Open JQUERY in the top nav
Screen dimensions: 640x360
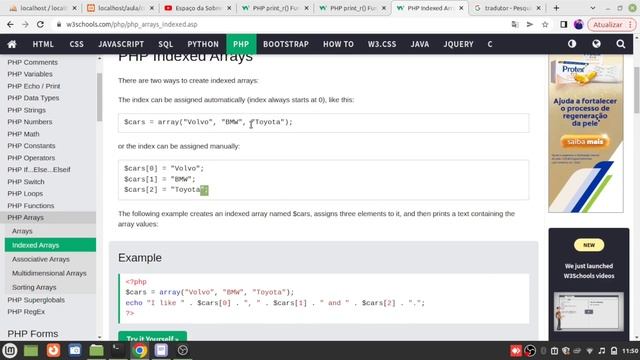tap(458, 44)
